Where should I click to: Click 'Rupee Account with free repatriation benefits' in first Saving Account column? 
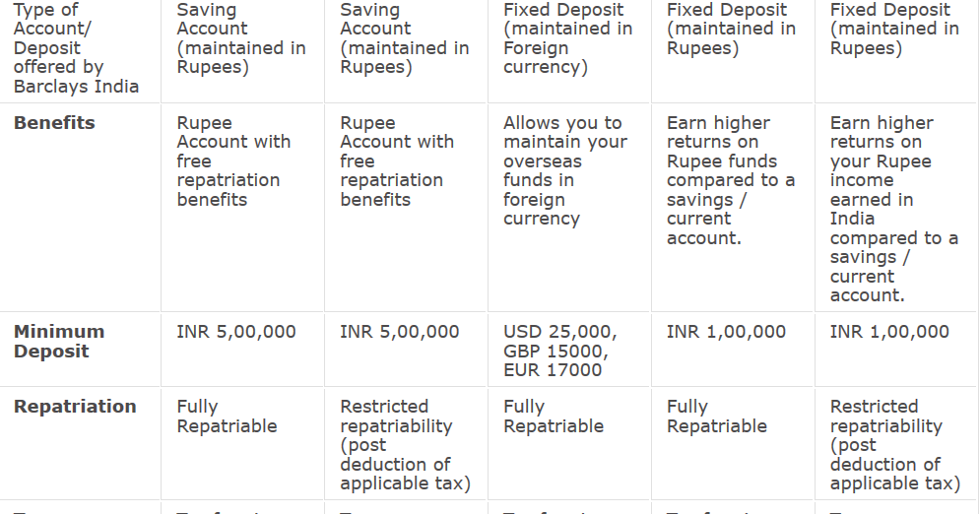(233, 161)
